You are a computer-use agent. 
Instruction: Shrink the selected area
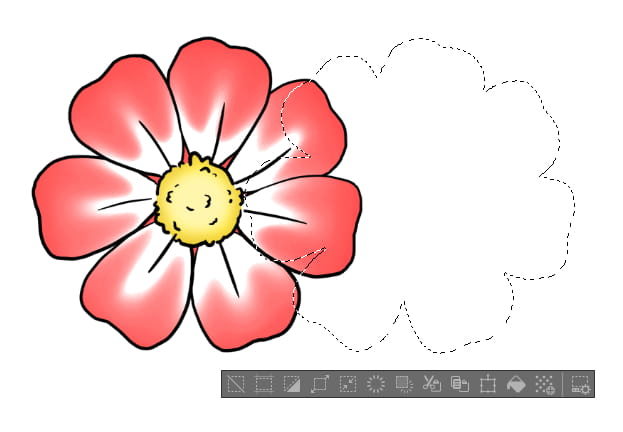(x=348, y=383)
